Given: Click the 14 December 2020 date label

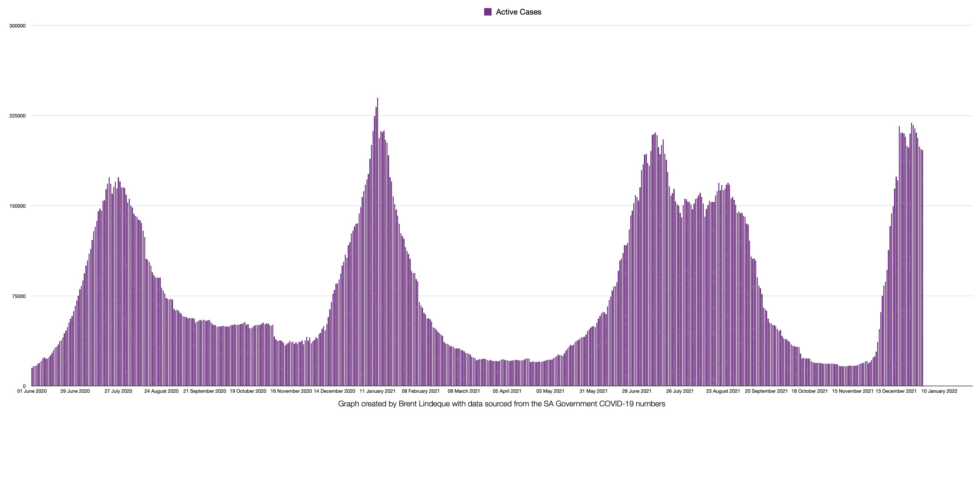Looking at the screenshot, I should point(334,391).
